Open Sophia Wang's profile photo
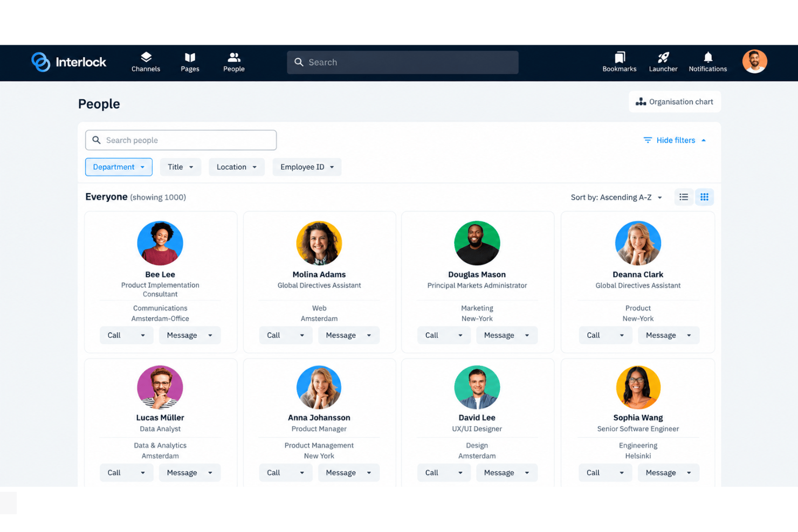 tap(638, 387)
